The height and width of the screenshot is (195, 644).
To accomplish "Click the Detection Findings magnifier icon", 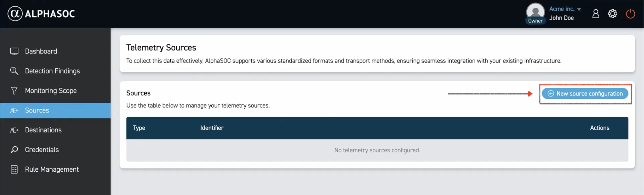I will click(14, 71).
